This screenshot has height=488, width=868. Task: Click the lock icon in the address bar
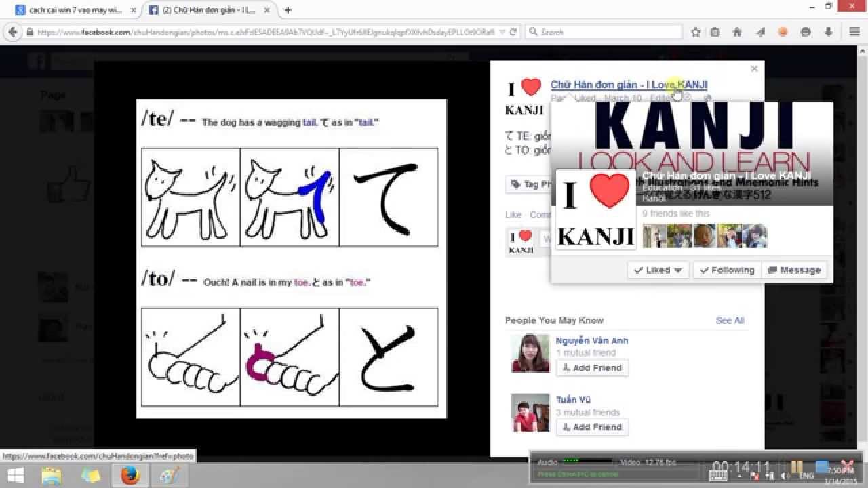coord(30,32)
